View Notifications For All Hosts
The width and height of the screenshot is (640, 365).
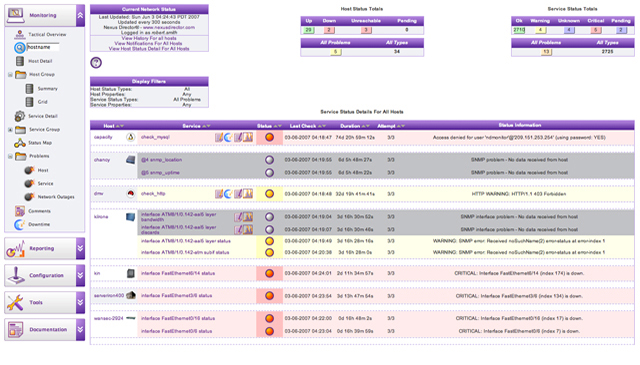(148, 43)
